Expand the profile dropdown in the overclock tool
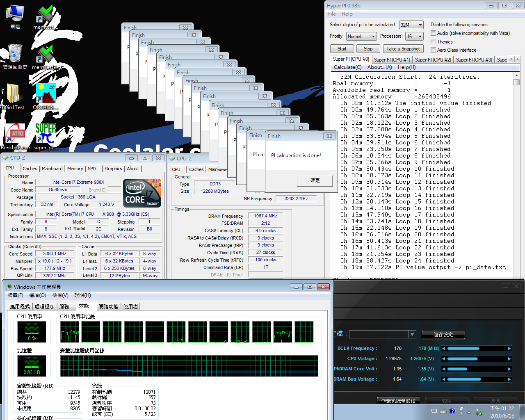 [x=412, y=334]
